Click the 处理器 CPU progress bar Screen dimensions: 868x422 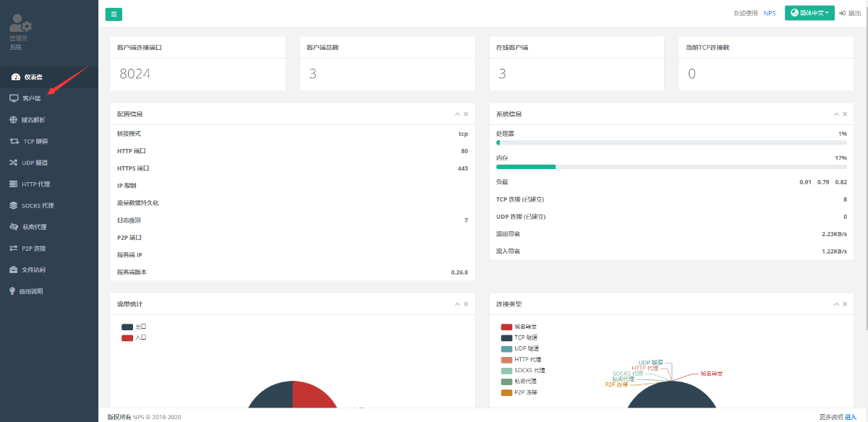pos(671,142)
